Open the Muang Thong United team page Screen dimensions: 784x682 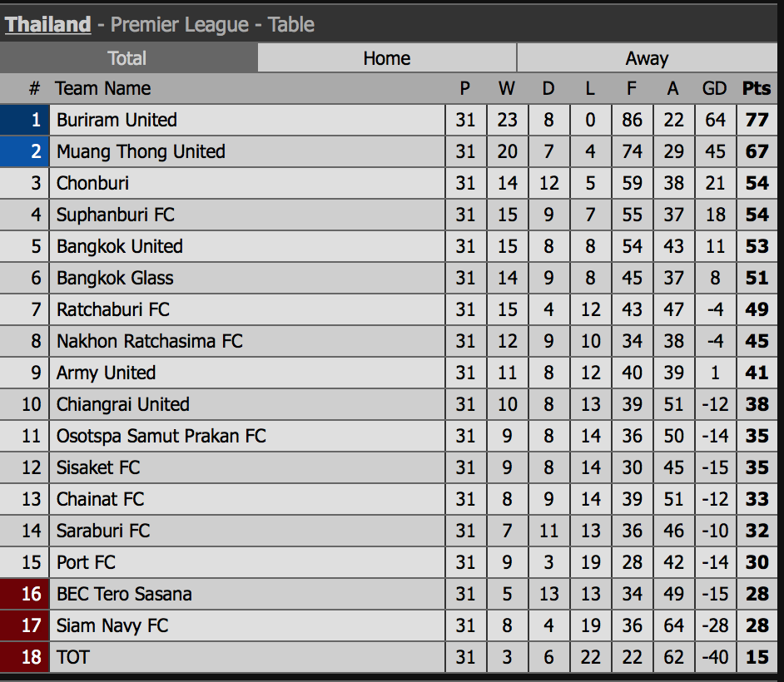[x=141, y=151]
